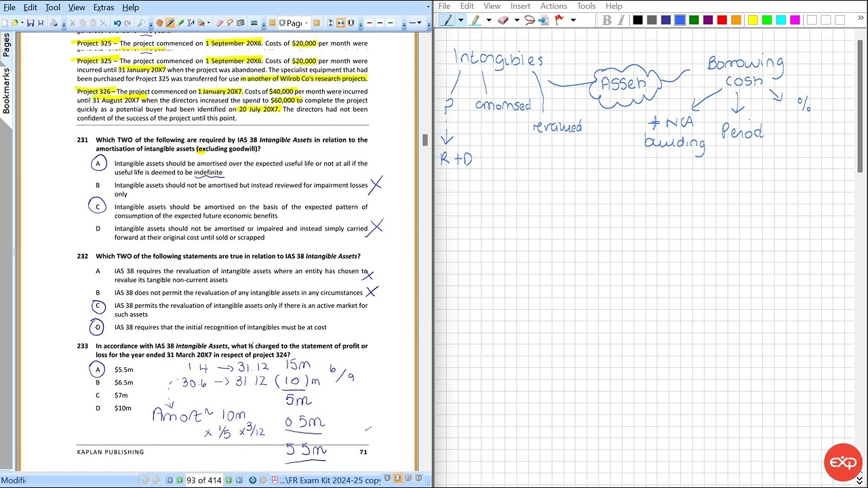The width and height of the screenshot is (868, 488).
Task: Click the green thin line width button
Action: [391, 23]
